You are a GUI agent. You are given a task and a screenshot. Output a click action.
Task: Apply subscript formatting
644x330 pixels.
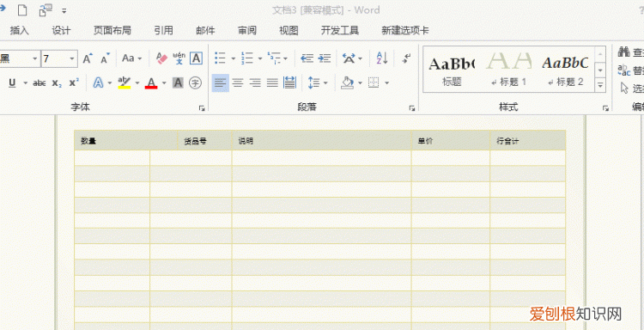(57, 83)
